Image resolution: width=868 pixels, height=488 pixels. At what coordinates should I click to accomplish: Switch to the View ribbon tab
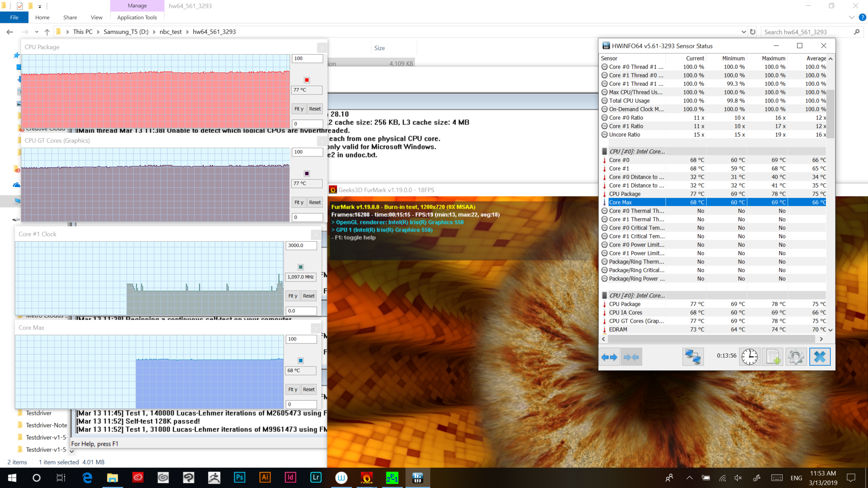96,17
